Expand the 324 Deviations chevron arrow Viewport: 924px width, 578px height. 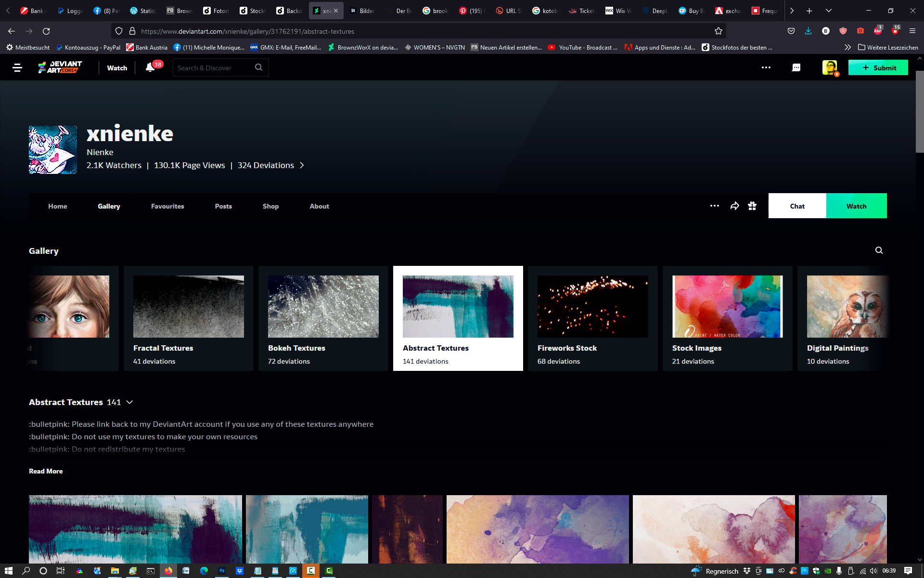[x=302, y=165]
